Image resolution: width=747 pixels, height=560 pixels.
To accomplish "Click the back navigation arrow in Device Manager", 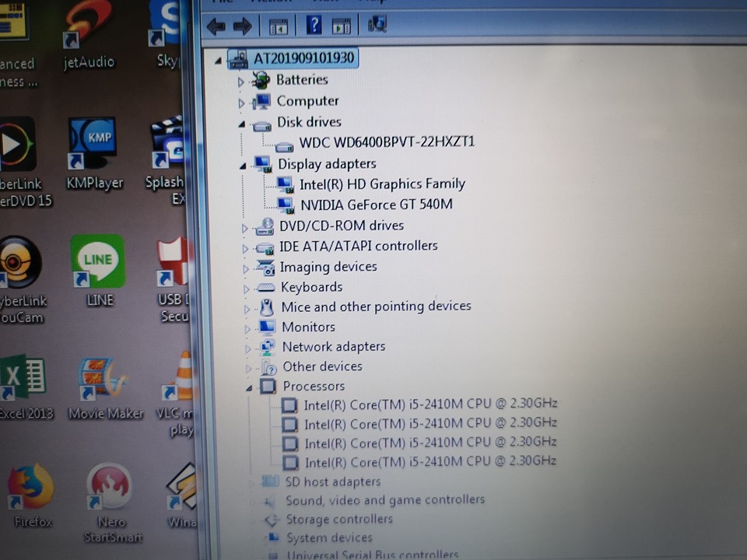I will [216, 25].
